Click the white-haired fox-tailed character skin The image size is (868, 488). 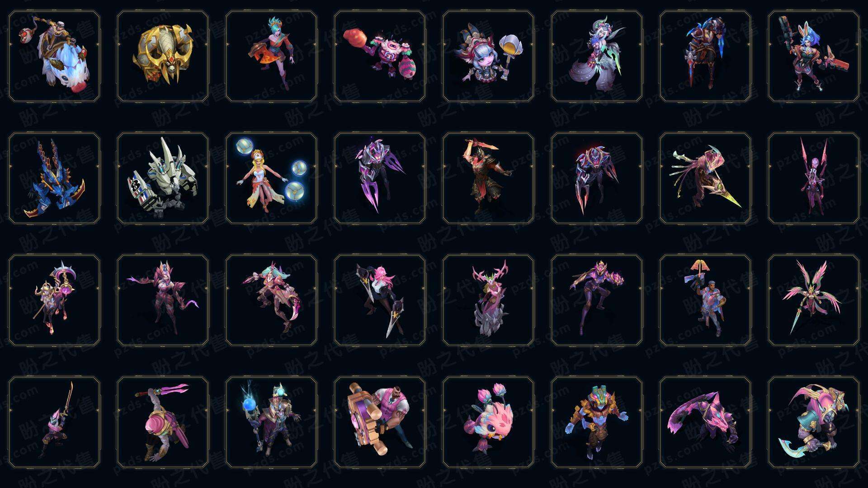[597, 56]
